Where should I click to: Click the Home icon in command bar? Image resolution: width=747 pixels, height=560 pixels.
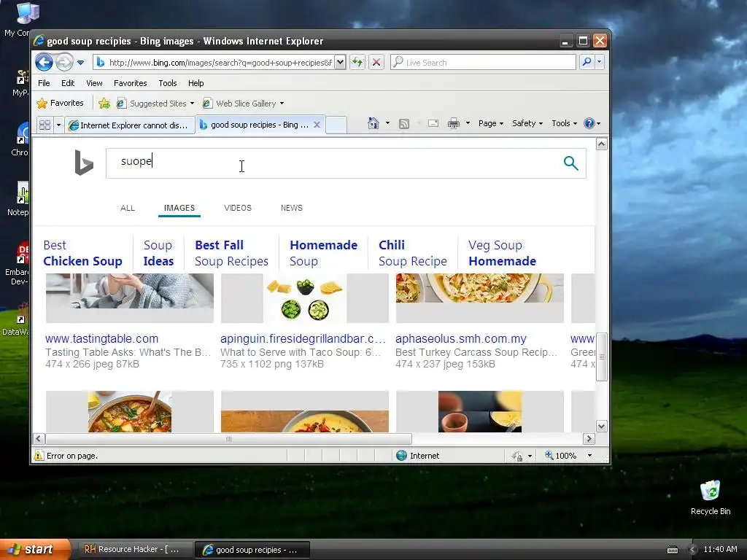373,123
